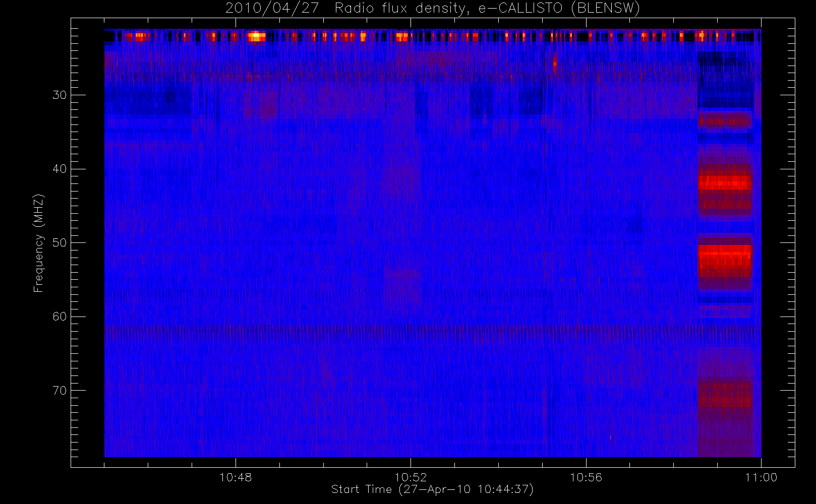The width and height of the screenshot is (816, 504).
Task: Click the plot title "Radio flux density, e-CALLISTO (BLENSW)"
Action: point(487,9)
